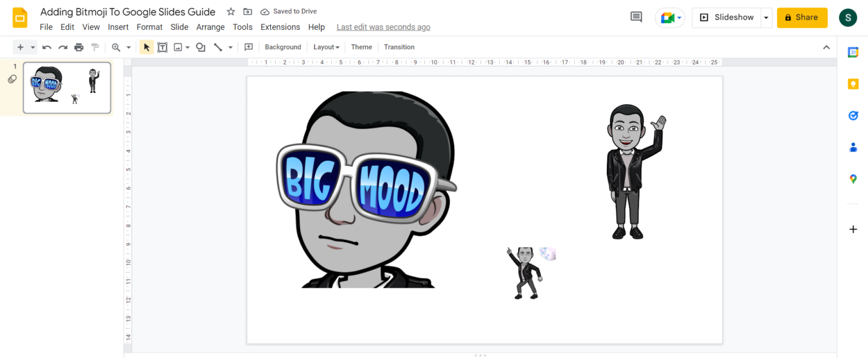Collapse the toolbar with the chevron
The height and width of the screenshot is (358, 868).
[x=827, y=47]
